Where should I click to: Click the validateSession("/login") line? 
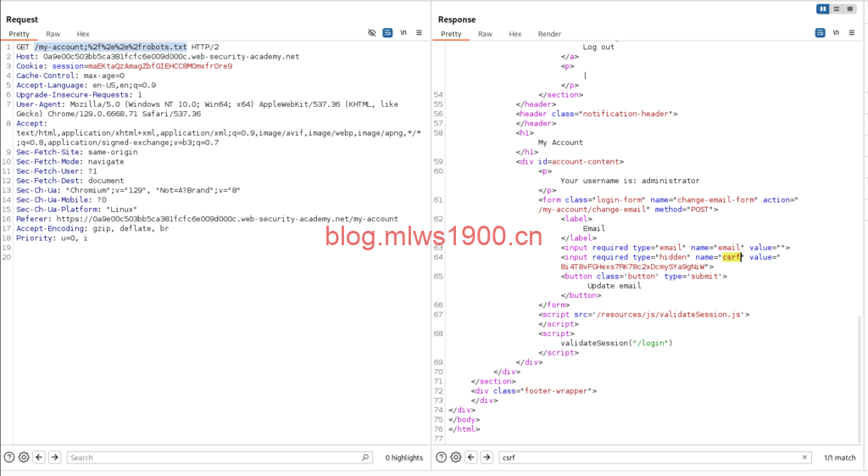[617, 343]
